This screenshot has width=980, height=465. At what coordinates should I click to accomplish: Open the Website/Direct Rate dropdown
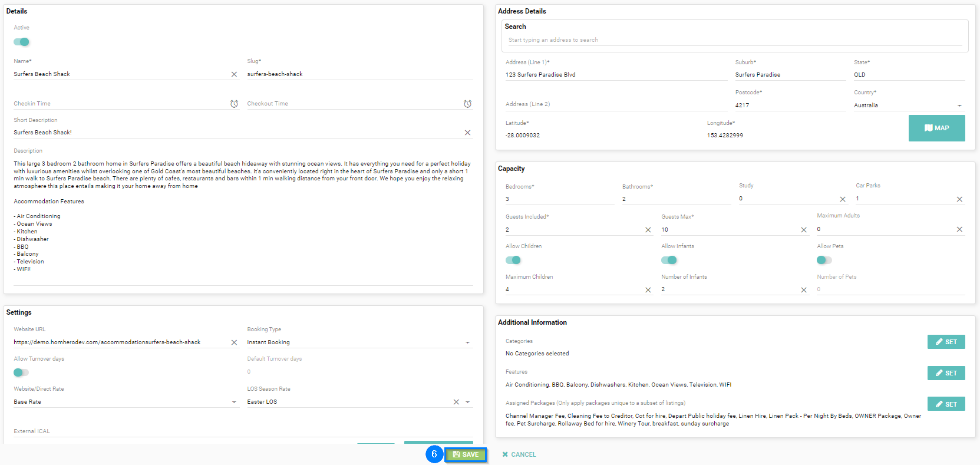point(234,402)
